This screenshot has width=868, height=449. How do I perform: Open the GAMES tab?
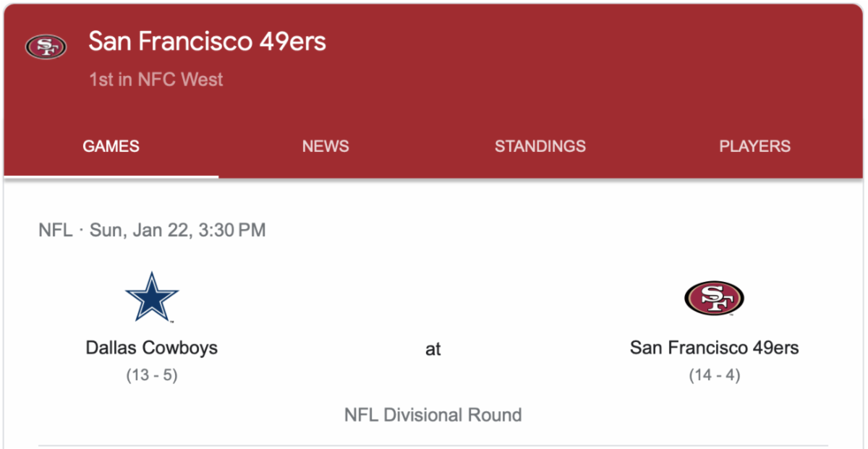tap(111, 146)
